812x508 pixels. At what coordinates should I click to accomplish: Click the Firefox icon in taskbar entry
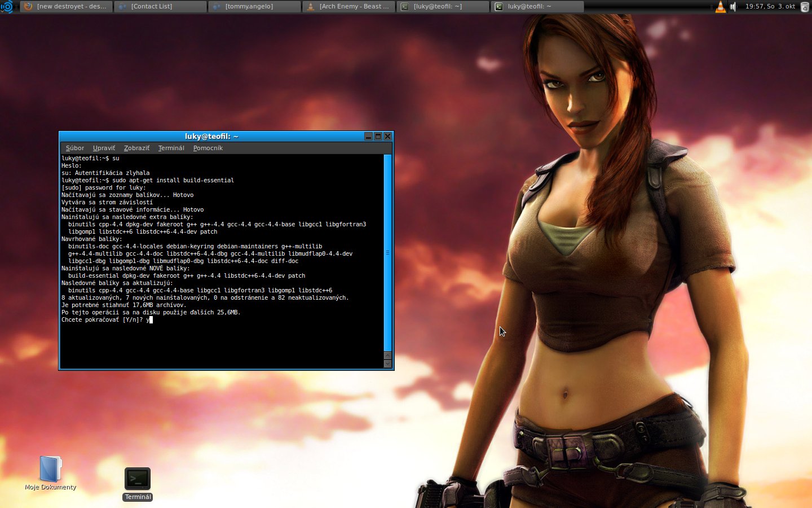click(28, 7)
